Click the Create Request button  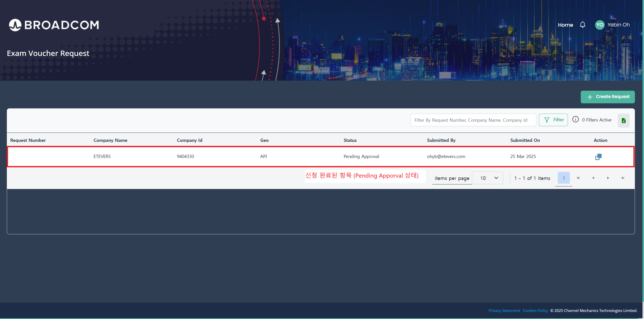pos(608,97)
